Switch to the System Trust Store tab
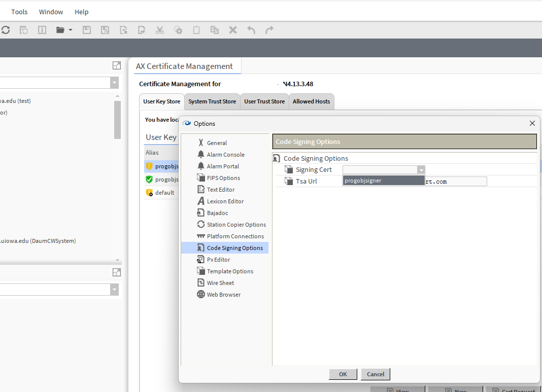542x392 pixels. click(212, 101)
